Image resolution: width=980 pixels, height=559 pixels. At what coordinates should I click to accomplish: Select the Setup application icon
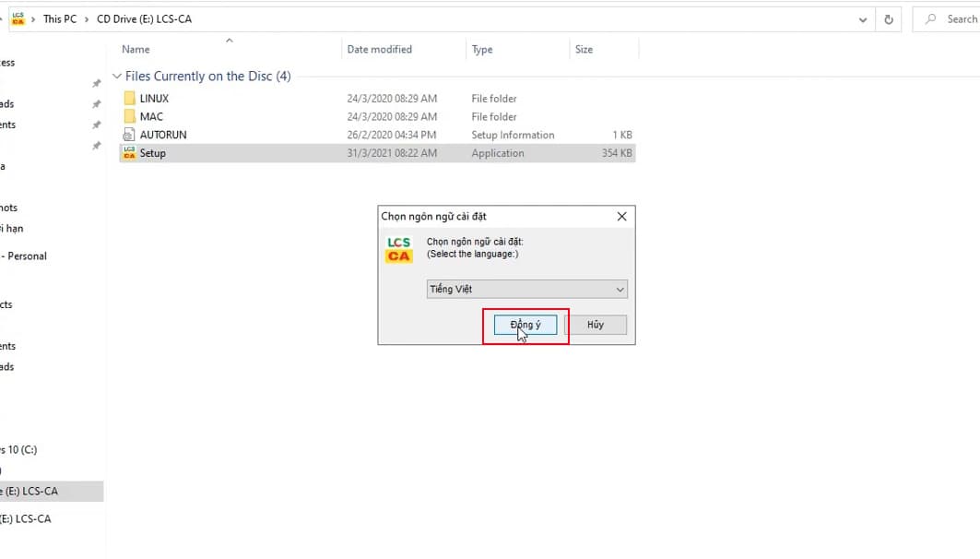129,153
